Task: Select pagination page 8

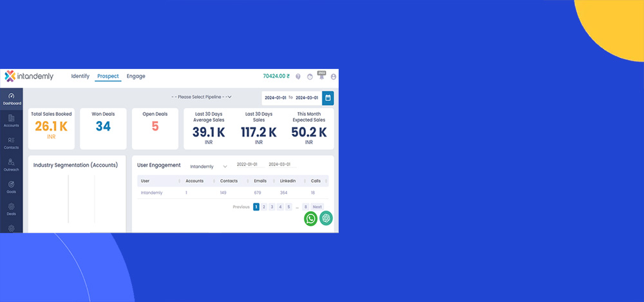Action: (305, 207)
